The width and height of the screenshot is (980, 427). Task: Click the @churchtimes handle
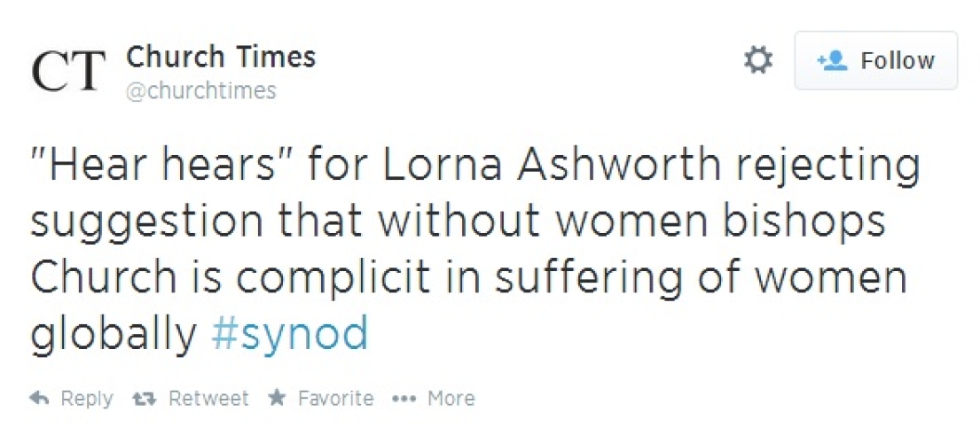pyautogui.click(x=201, y=90)
